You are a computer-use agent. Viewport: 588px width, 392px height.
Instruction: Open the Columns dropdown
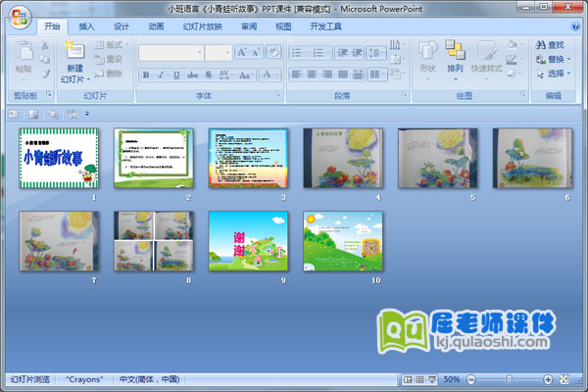376,74
